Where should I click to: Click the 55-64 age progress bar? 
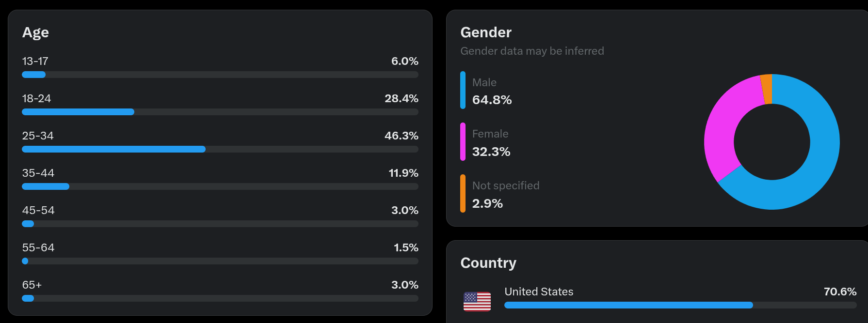click(220, 261)
